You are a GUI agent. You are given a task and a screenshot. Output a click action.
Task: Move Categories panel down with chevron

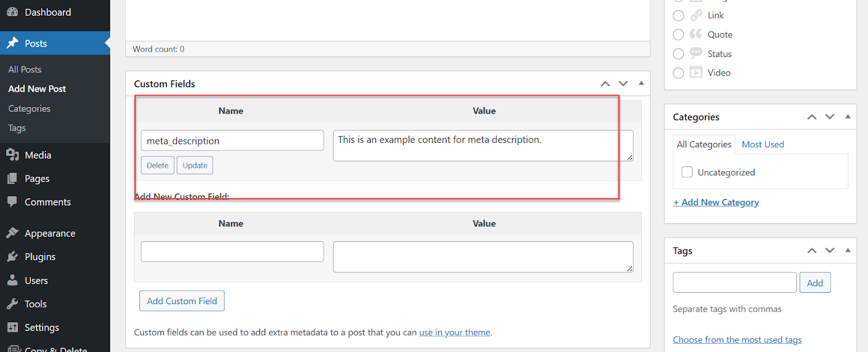tap(829, 117)
